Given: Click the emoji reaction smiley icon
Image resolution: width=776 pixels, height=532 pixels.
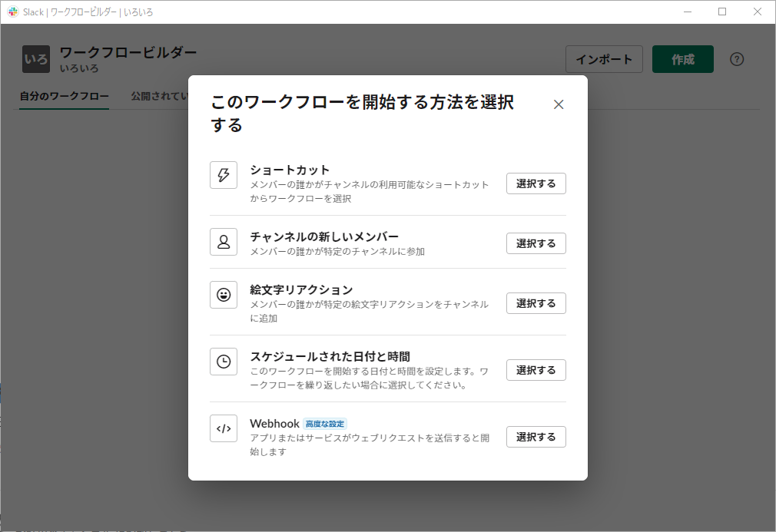Looking at the screenshot, I should click(x=223, y=295).
